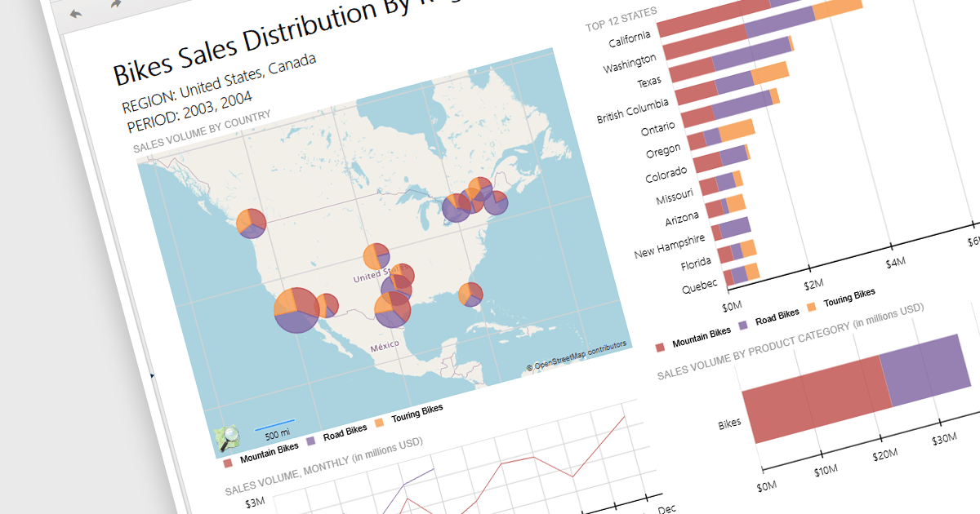Click the México label on the map
This screenshot has width=980, height=514.
(385, 346)
